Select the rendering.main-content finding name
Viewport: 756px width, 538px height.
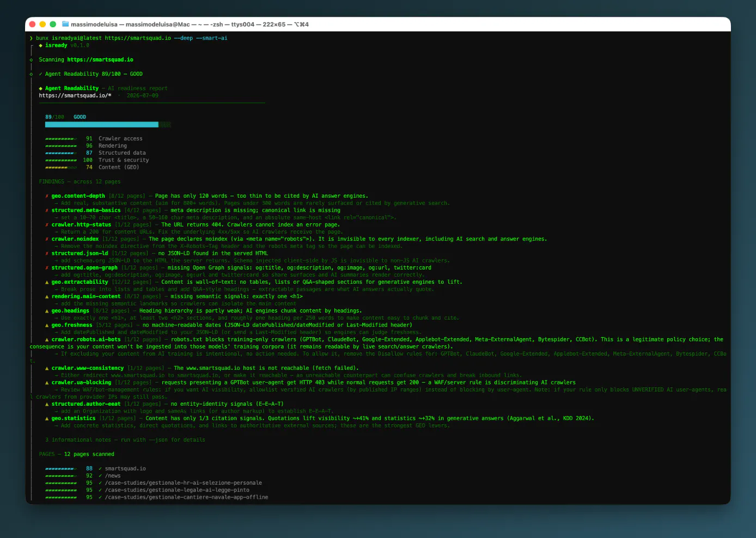[86, 297]
